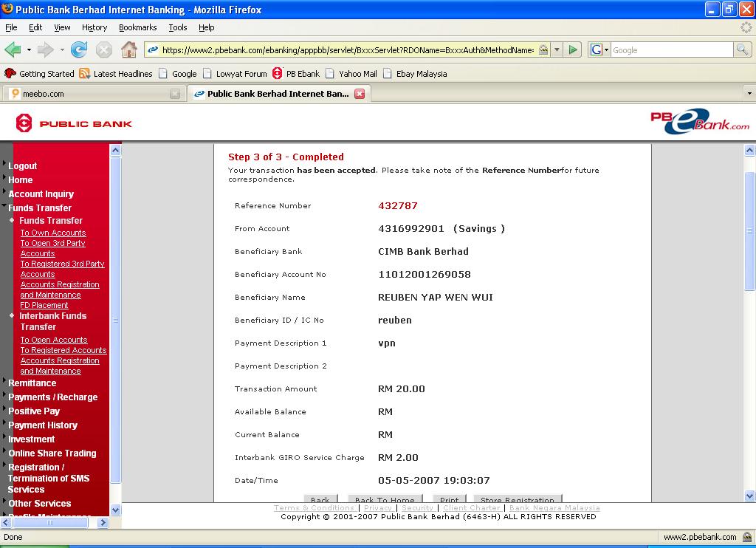The image size is (756, 548).
Task: Open the History menu
Action: click(94, 27)
